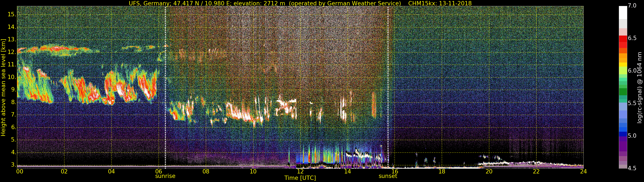Click the white dotted sunset line in the plot
Screen dimensions: 644x182
(388, 87)
